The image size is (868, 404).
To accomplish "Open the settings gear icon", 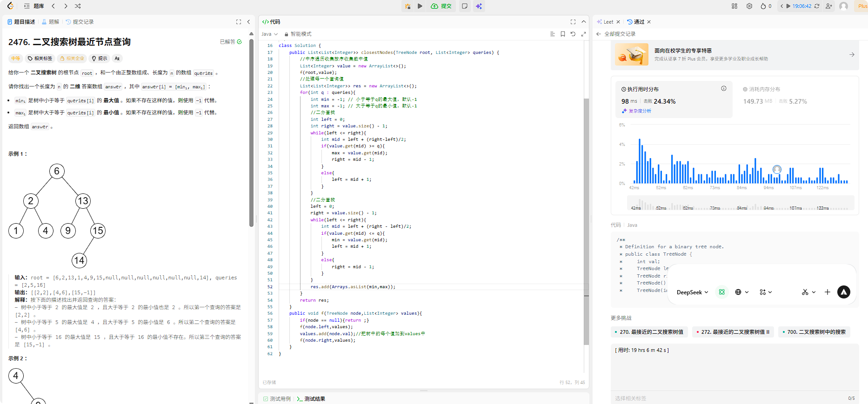I will point(749,6).
